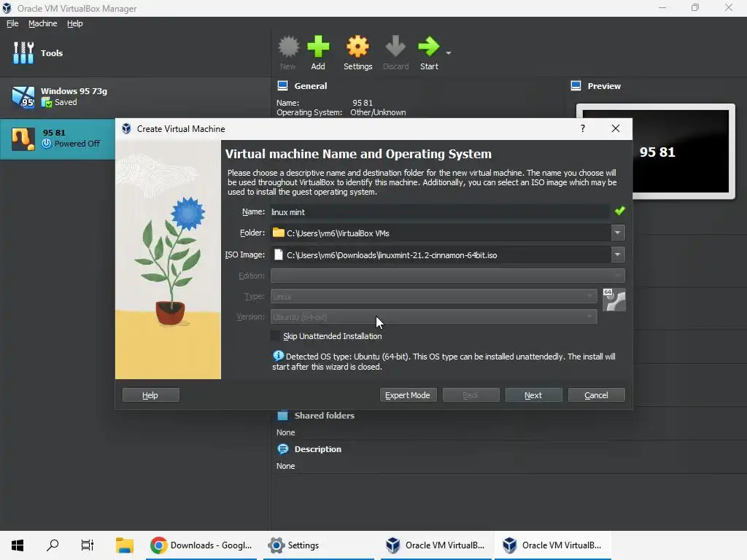This screenshot has width=747, height=560.
Task: Open File Explorer from taskbar
Action: click(125, 545)
